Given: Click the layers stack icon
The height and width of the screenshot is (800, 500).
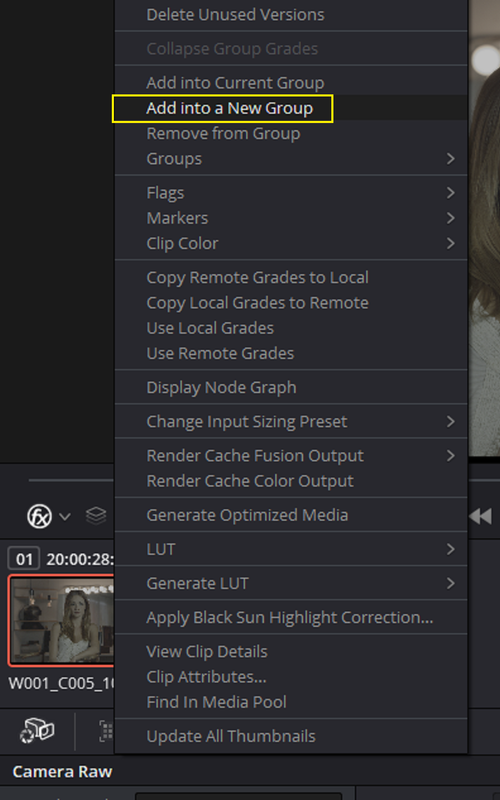Looking at the screenshot, I should click(x=96, y=516).
